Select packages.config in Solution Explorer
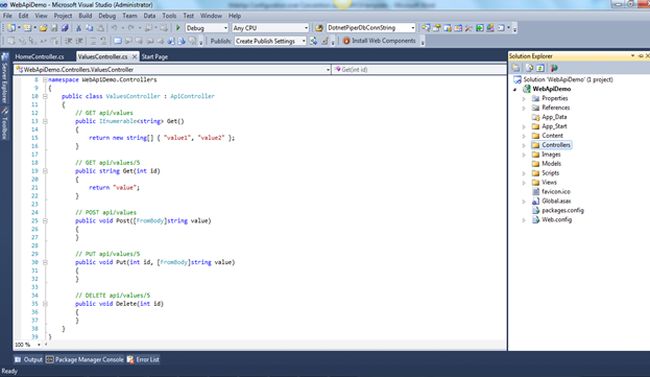 click(x=563, y=211)
